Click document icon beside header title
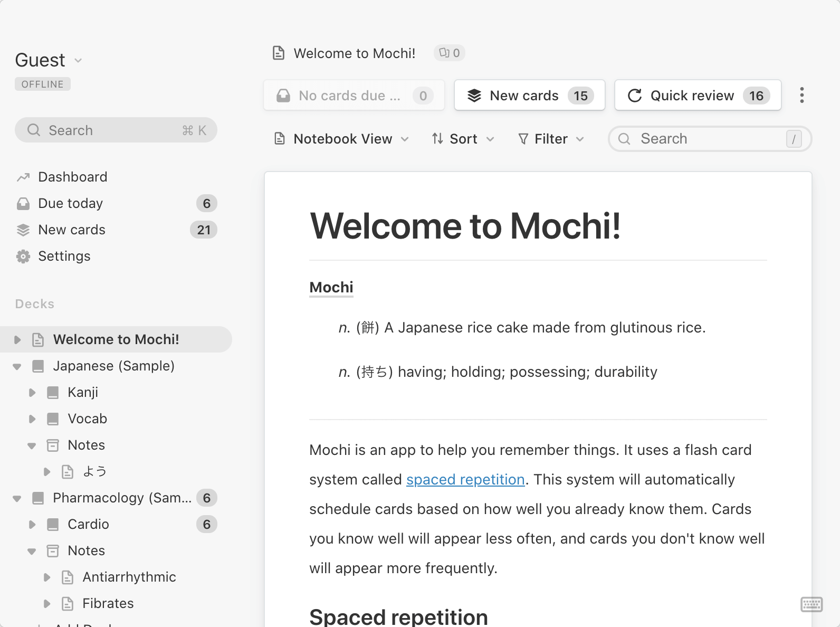 coord(279,53)
